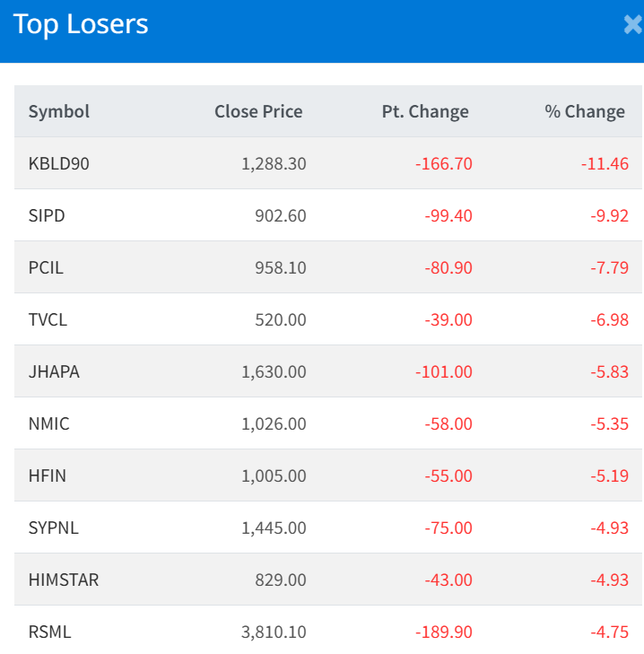Open the SIPD symbol
This screenshot has width=644, height=654.
point(47,216)
